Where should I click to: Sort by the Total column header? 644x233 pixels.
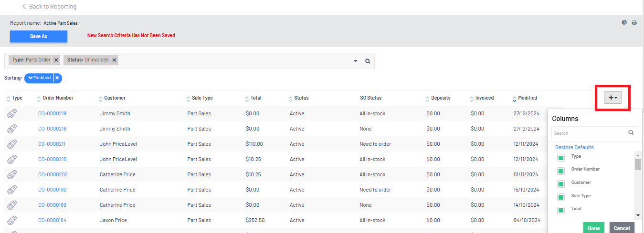coord(256,98)
